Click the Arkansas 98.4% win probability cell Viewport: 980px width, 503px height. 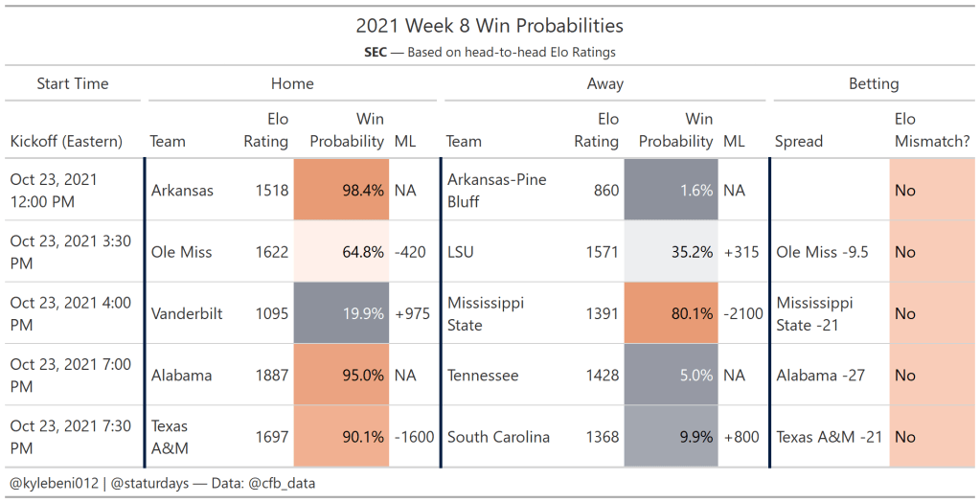click(x=342, y=190)
